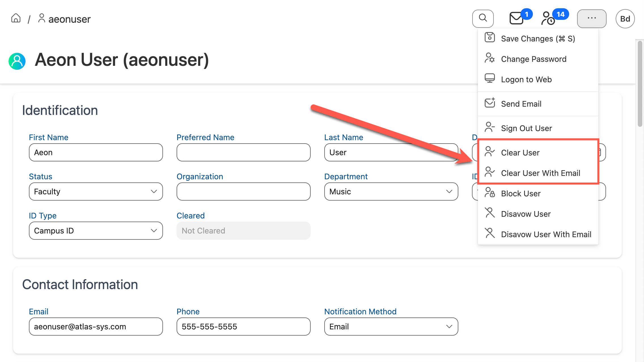This screenshot has height=362, width=644.
Task: Click the Save Changes disk icon
Action: (490, 38)
